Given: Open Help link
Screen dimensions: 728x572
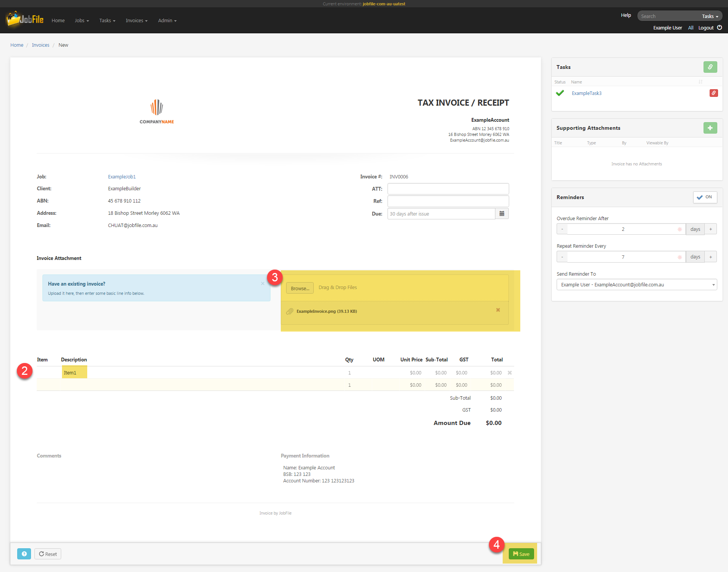Looking at the screenshot, I should pyautogui.click(x=626, y=15).
